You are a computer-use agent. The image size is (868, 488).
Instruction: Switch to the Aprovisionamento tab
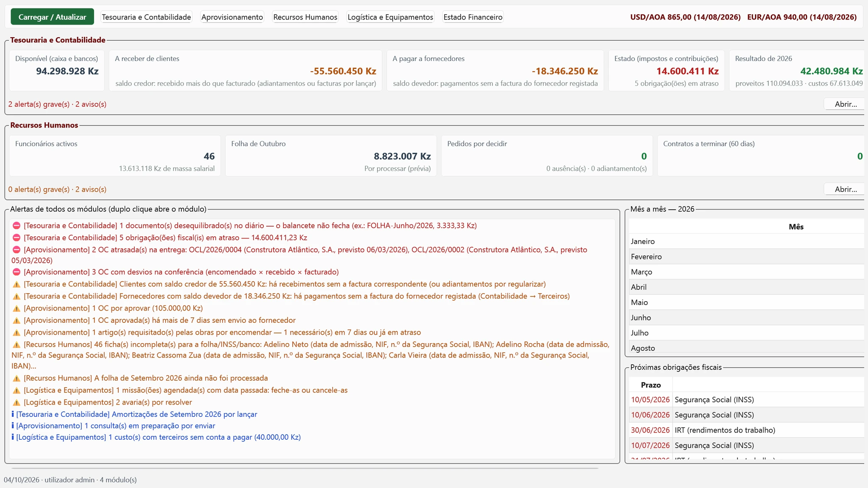[232, 17]
